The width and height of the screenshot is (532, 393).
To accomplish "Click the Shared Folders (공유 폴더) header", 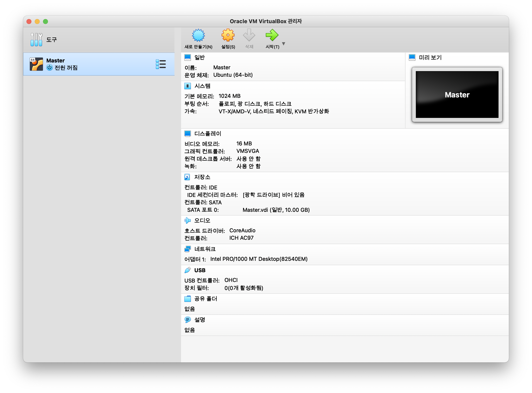I will click(x=206, y=299).
